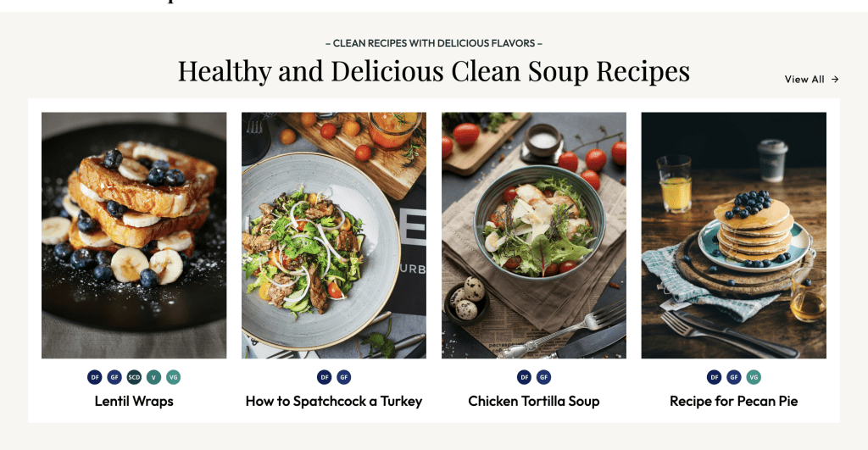868x450 pixels.
Task: Click the V badge under Lentil Wraps
Action: [154, 377]
